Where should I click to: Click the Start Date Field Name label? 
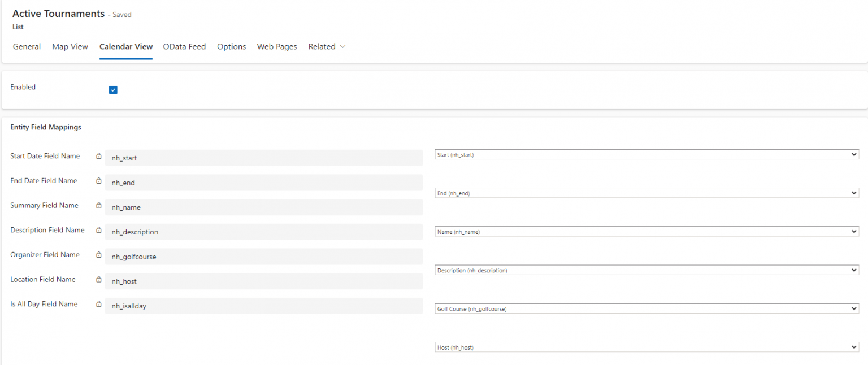(x=45, y=156)
